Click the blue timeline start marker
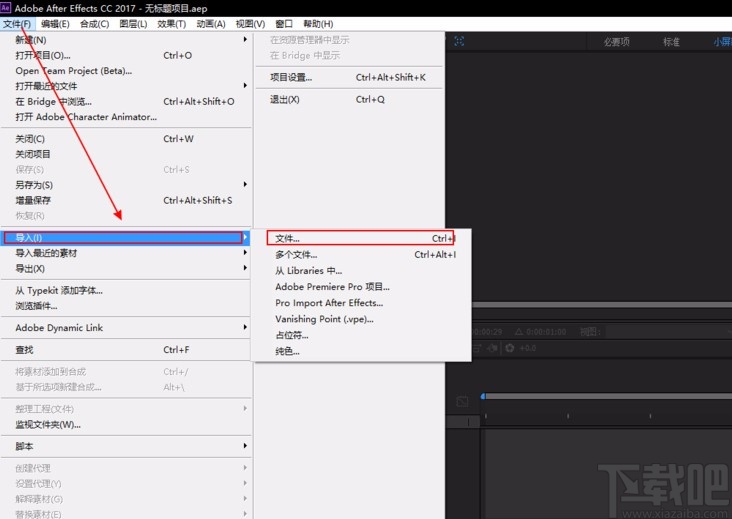 tap(483, 396)
